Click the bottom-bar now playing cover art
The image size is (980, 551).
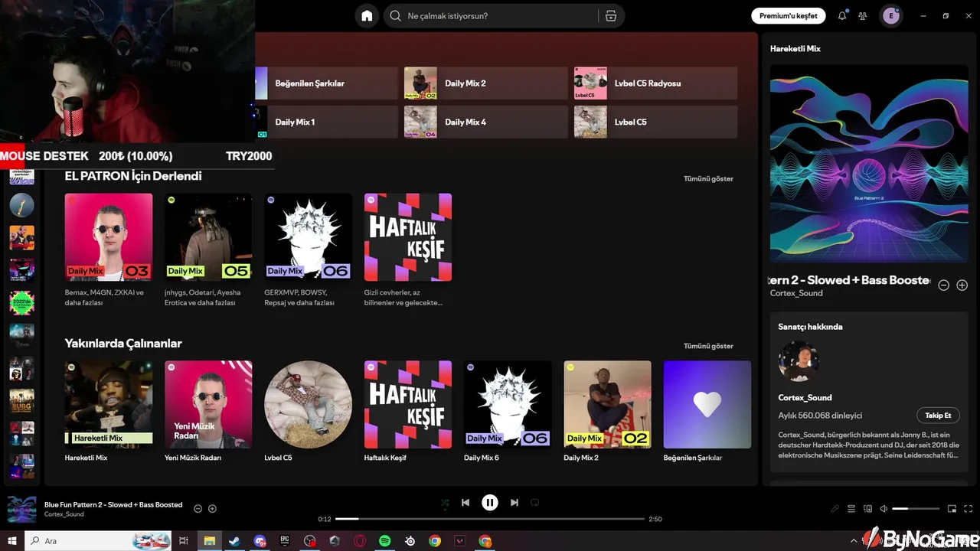21,509
